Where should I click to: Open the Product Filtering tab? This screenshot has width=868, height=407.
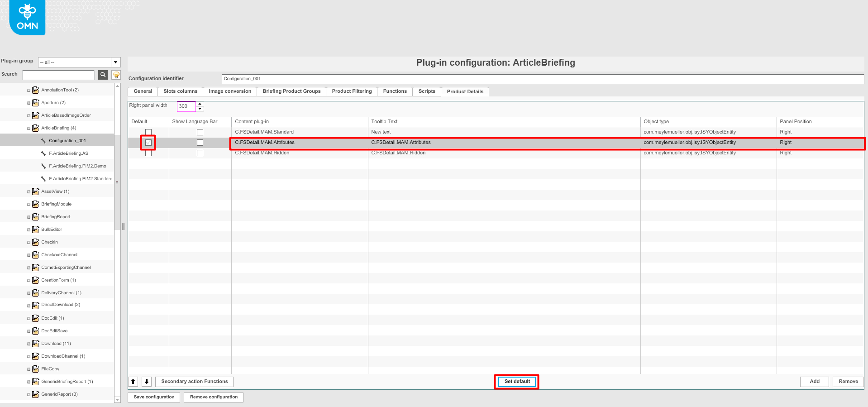pos(352,91)
